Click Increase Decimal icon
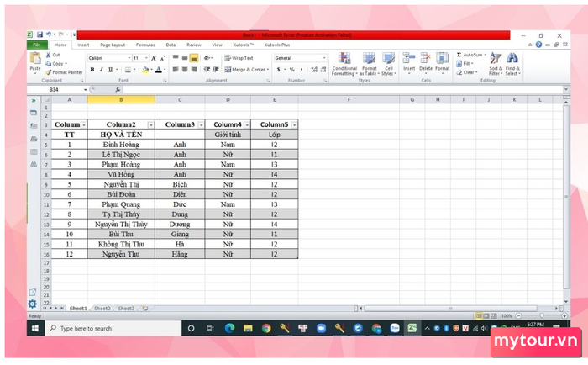Viewport: 588px width, 365px height. 314,70
